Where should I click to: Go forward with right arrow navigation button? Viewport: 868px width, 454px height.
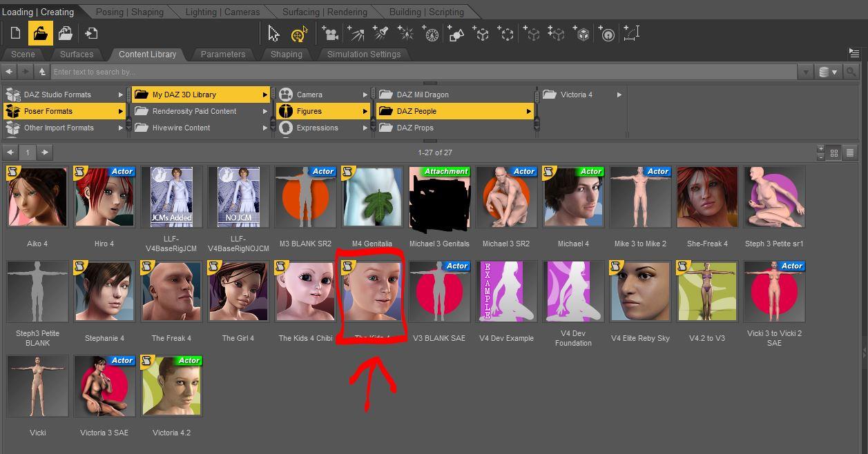(26, 72)
